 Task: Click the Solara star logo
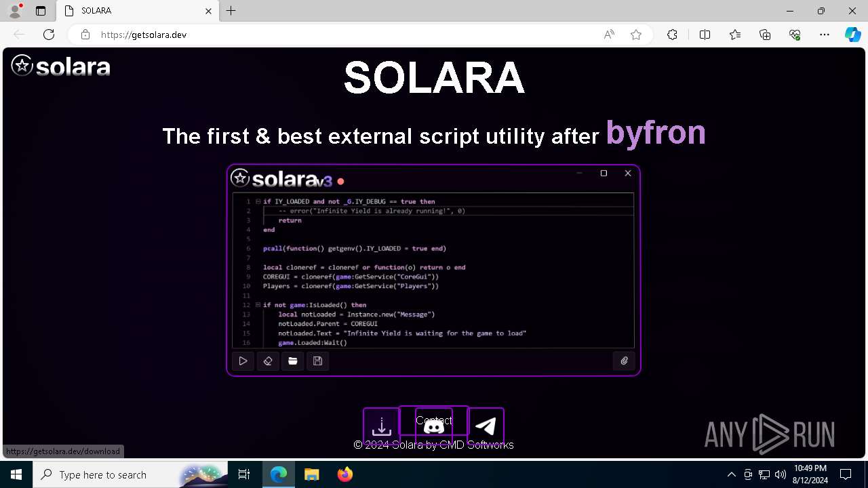60,66
